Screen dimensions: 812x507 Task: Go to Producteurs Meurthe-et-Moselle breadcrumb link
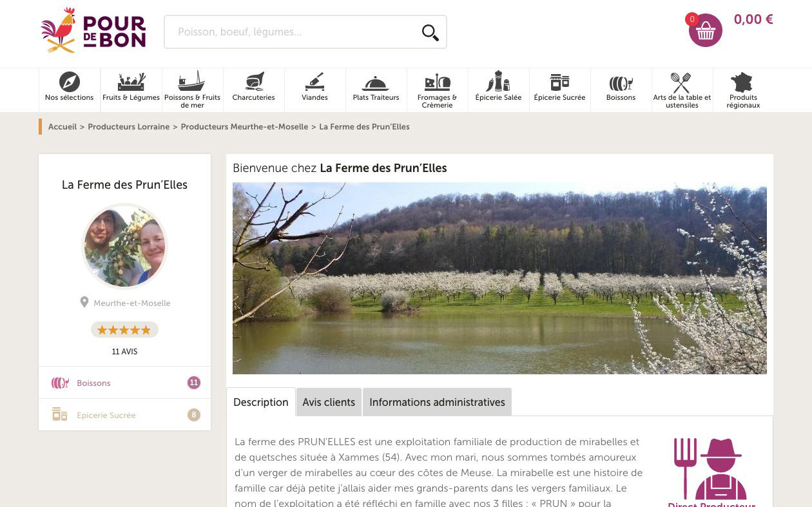pos(244,127)
